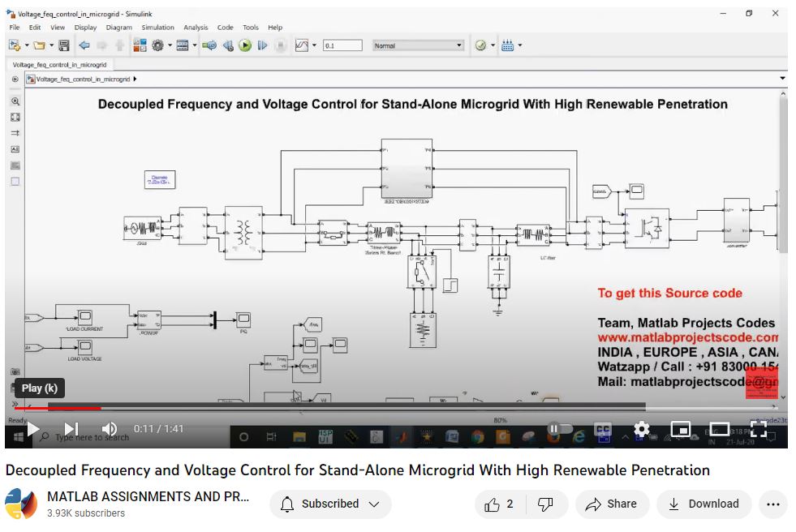The height and width of the screenshot is (532, 796).
Task: Click the Run simulation green play icon
Action: point(245,45)
